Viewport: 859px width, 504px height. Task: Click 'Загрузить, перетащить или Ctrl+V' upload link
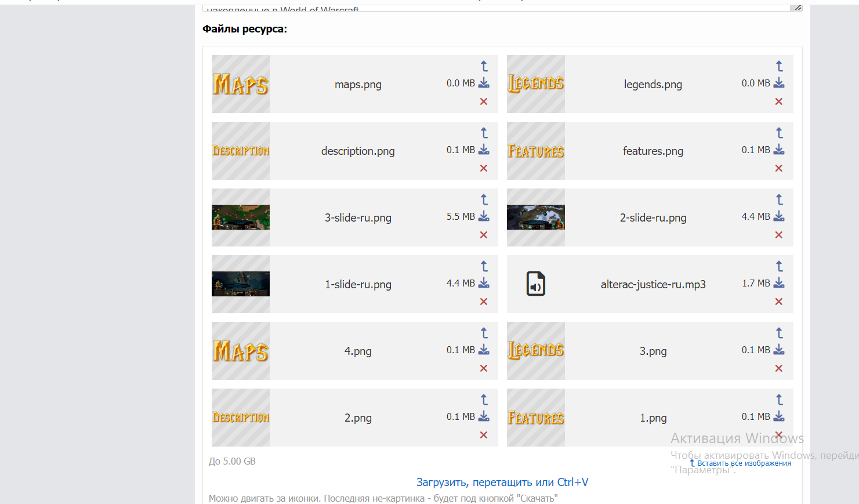(x=502, y=482)
